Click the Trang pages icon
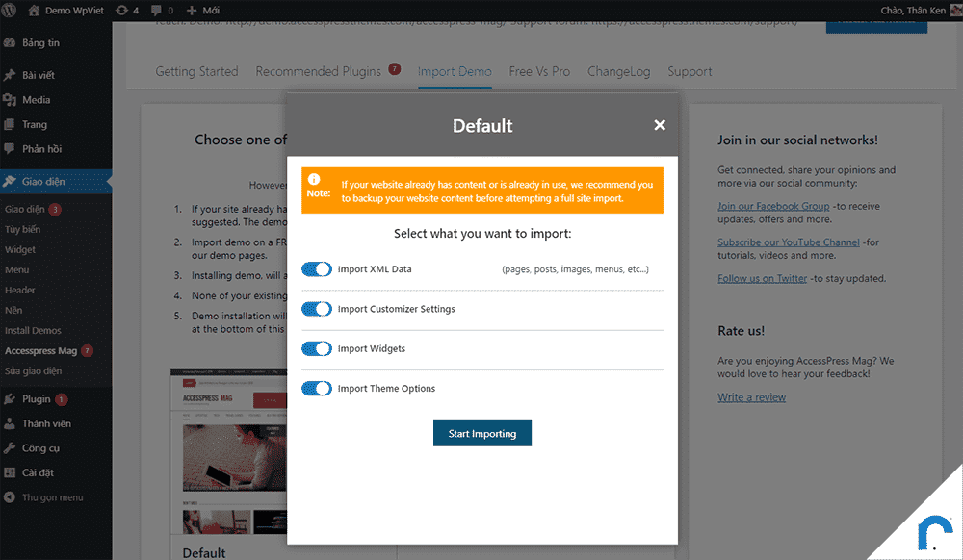This screenshot has height=560, width=963. (x=10, y=124)
